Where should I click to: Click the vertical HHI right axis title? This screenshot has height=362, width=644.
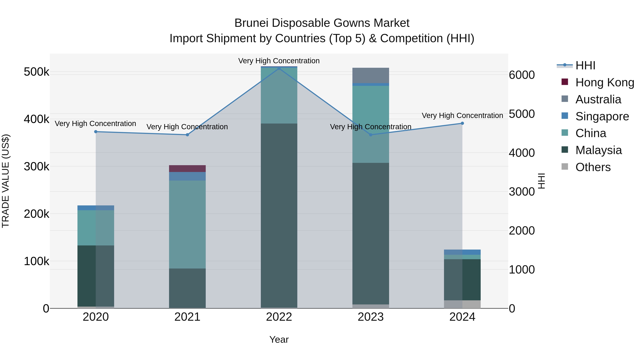pos(541,181)
